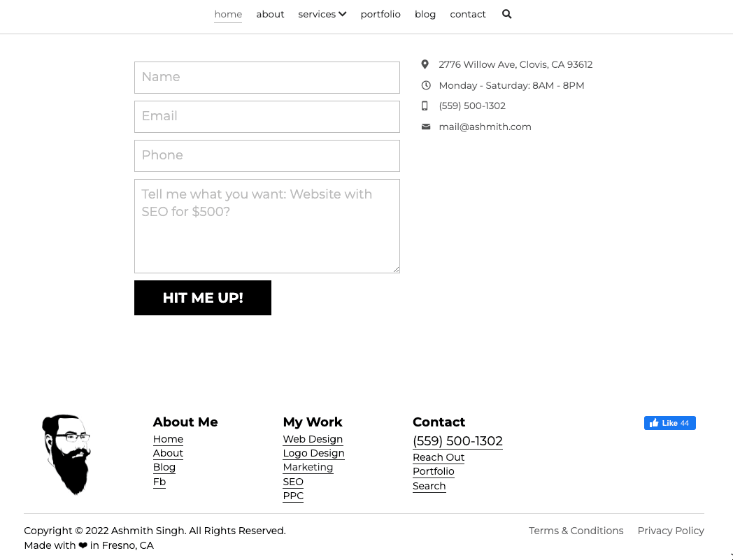Select the home menu item
Screen dimensions: 733x560
227,14
